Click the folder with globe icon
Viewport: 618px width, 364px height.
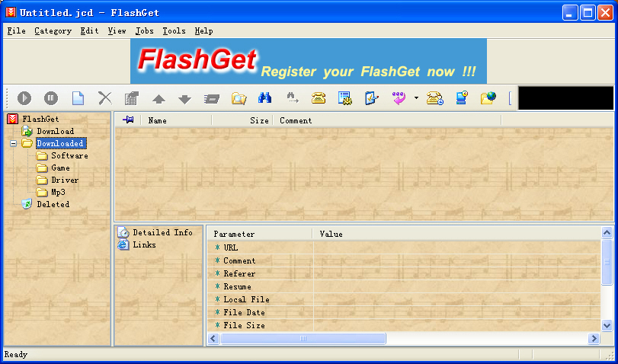488,97
